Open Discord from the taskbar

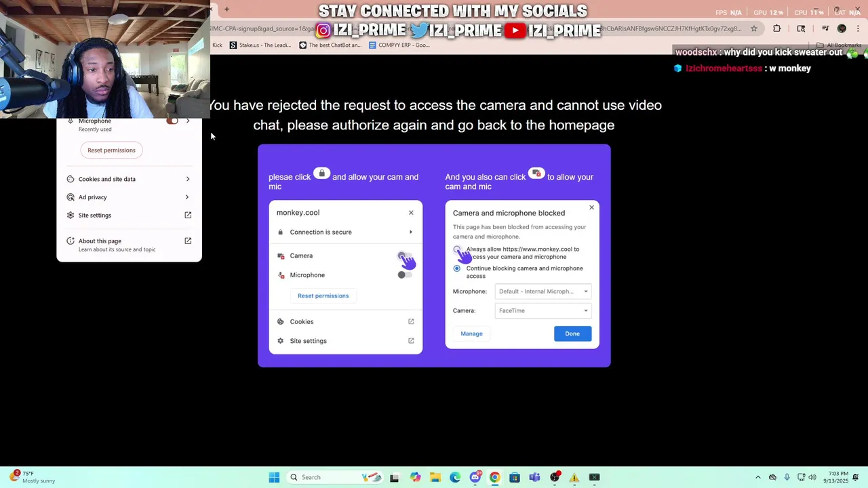point(475,477)
